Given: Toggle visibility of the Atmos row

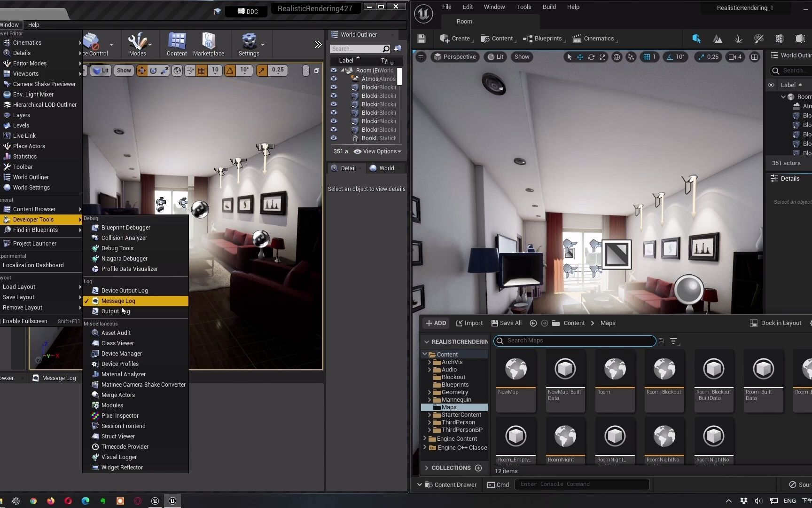Looking at the screenshot, I should (334, 79).
